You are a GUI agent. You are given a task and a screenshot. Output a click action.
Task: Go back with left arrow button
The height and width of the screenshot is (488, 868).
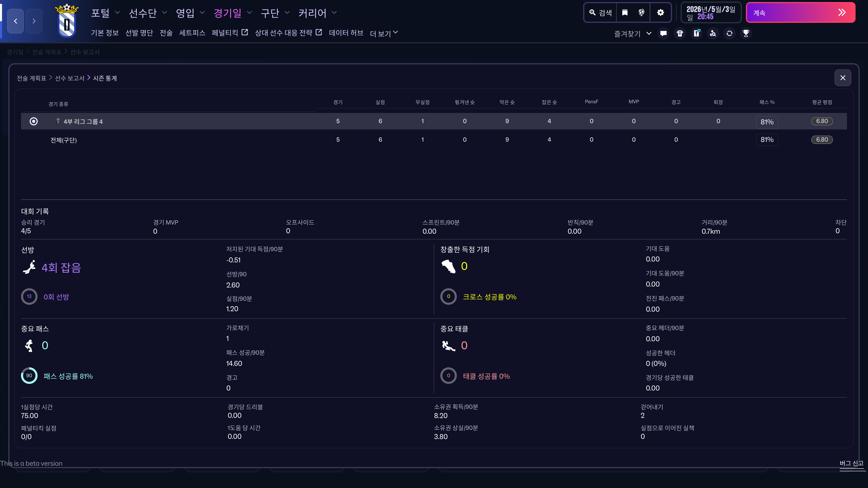coord(16,21)
